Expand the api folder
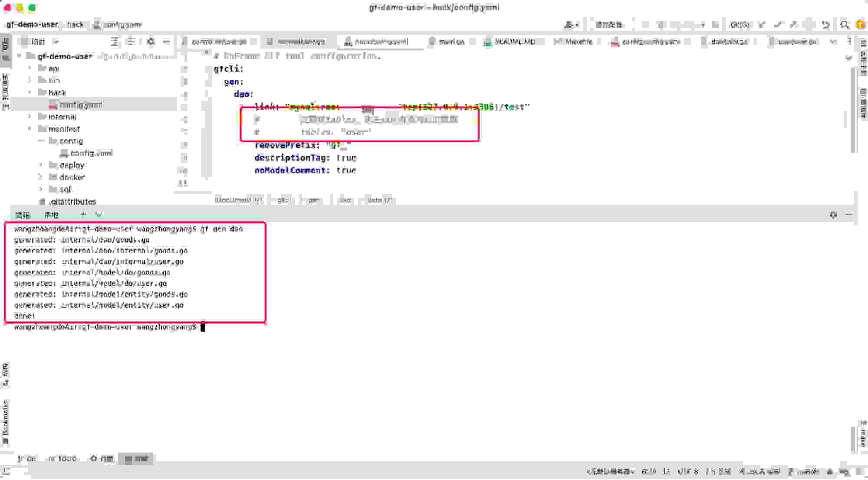 coord(30,68)
